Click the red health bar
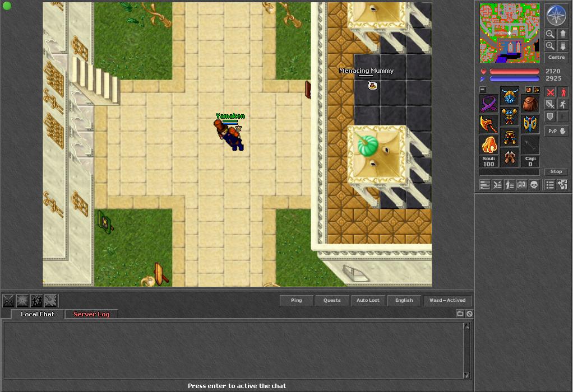 point(514,72)
